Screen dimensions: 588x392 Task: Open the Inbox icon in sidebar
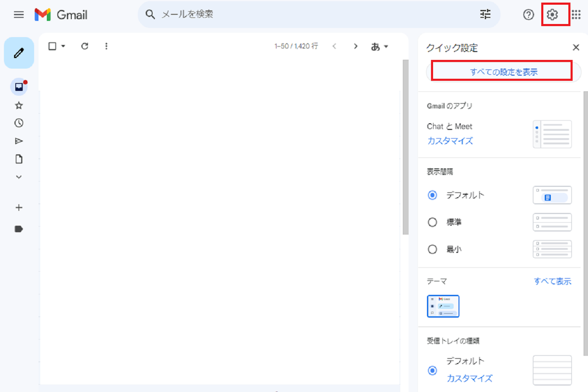pos(19,87)
